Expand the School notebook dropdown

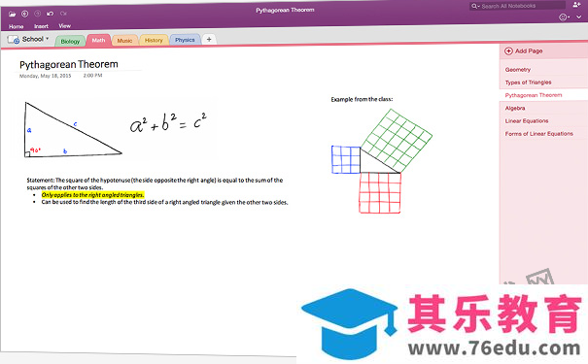47,39
